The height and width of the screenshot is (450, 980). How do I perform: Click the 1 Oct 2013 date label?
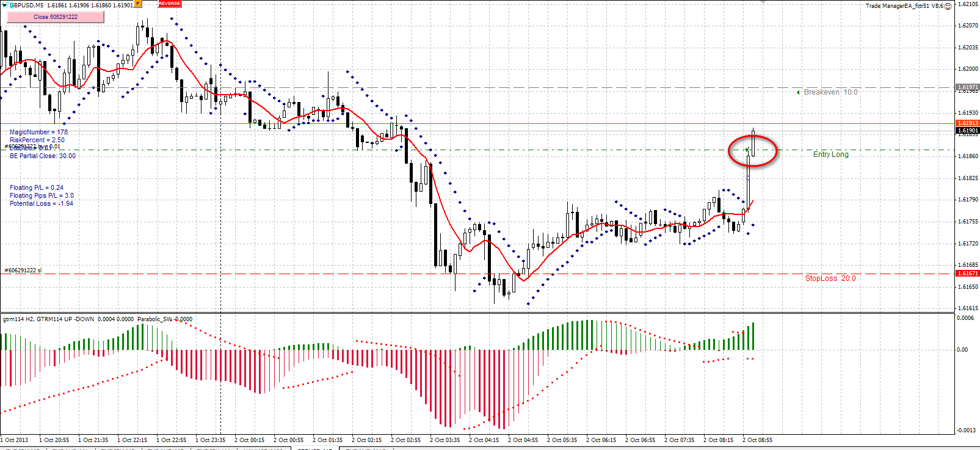(15, 440)
